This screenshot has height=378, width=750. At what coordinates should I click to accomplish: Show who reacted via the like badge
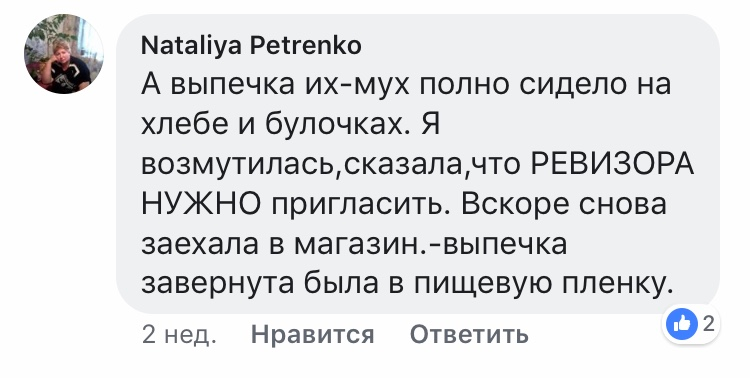[x=693, y=325]
